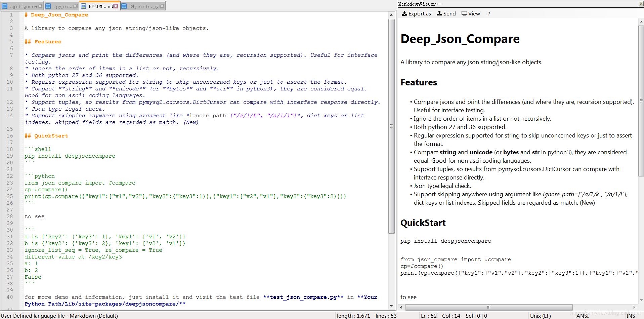Image resolution: width=644 pixels, height=319 pixels.
Task: Click 'A library to compare' sentence in preview
Action: click(x=471, y=62)
